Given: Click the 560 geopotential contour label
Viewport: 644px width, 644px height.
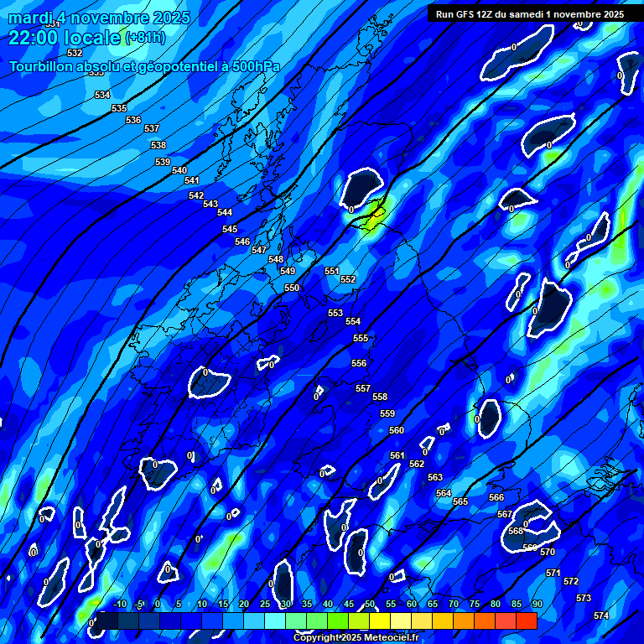Looking at the screenshot, I should pos(397,430).
